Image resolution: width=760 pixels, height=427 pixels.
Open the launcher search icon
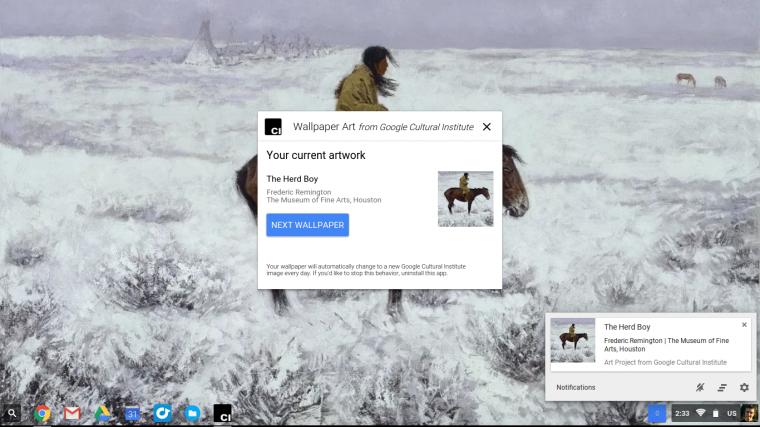click(x=12, y=413)
